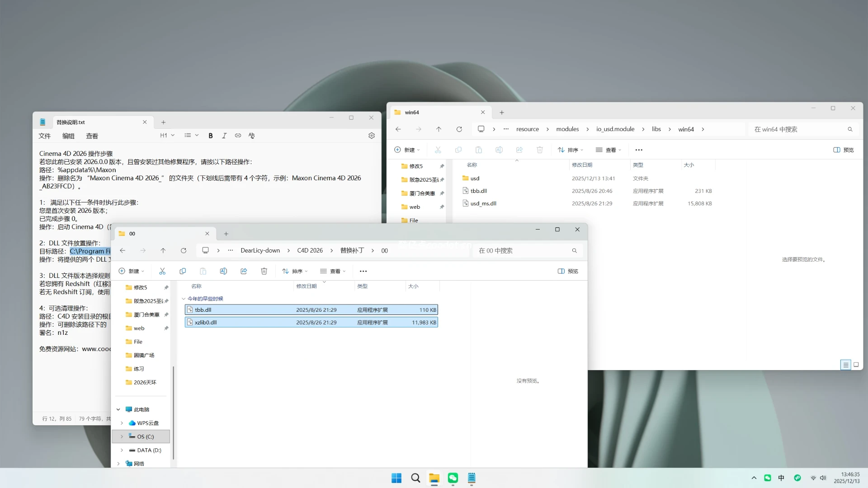Insert a link in the text editor

[238, 135]
